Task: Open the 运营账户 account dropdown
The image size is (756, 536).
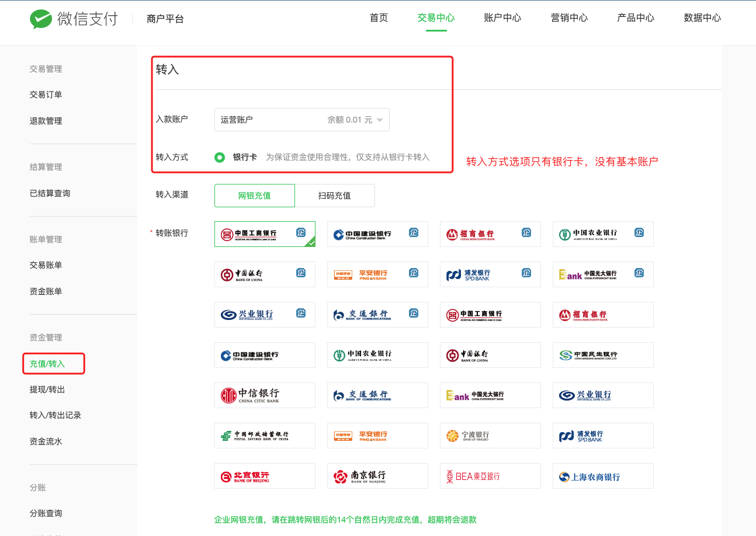Action: tap(302, 120)
